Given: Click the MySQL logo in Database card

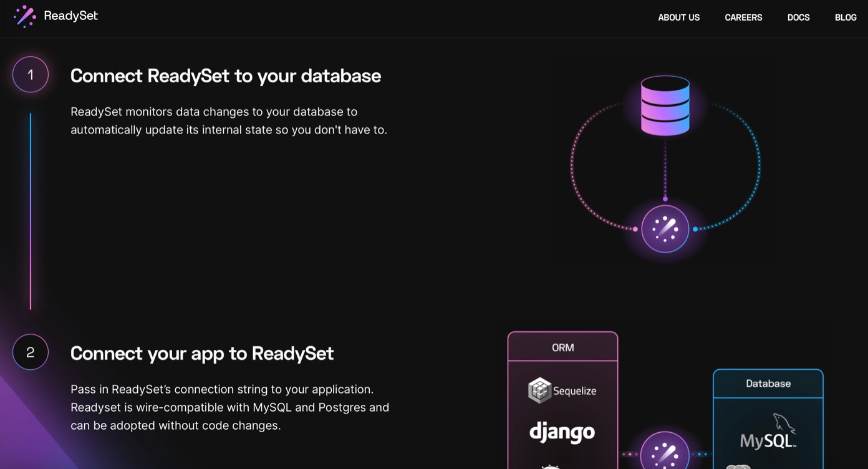Looking at the screenshot, I should 768,432.
